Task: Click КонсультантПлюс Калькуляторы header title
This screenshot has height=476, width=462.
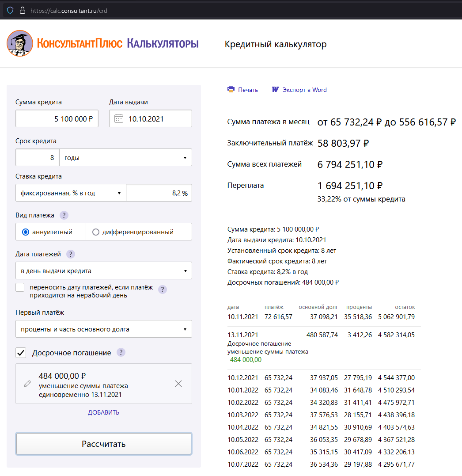Action: [x=117, y=43]
